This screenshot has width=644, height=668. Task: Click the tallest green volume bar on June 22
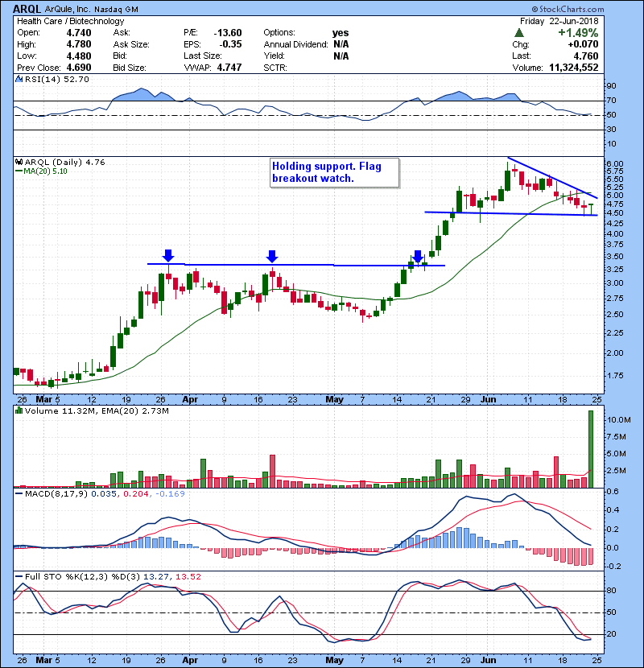click(x=591, y=449)
